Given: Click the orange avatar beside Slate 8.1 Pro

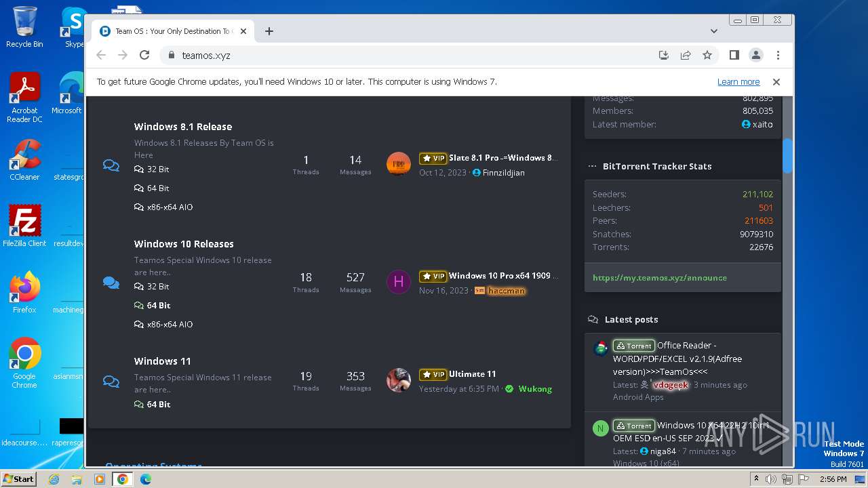Looking at the screenshot, I should coord(399,164).
